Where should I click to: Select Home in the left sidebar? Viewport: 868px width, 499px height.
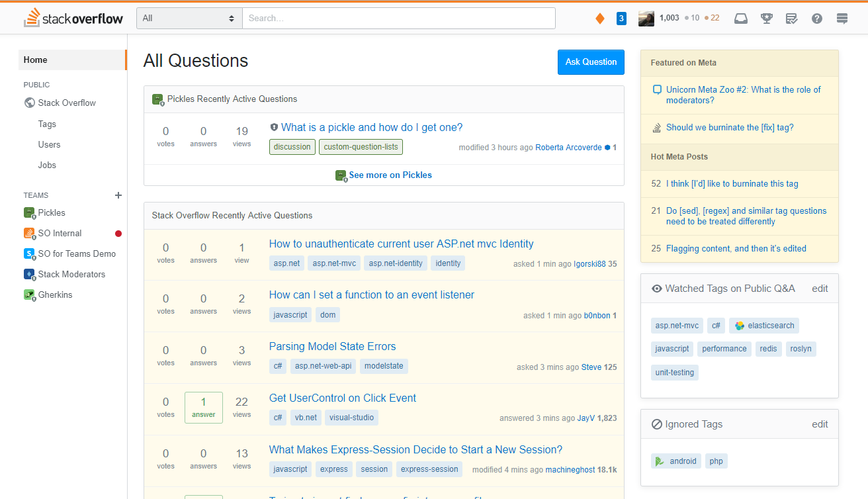pos(73,60)
